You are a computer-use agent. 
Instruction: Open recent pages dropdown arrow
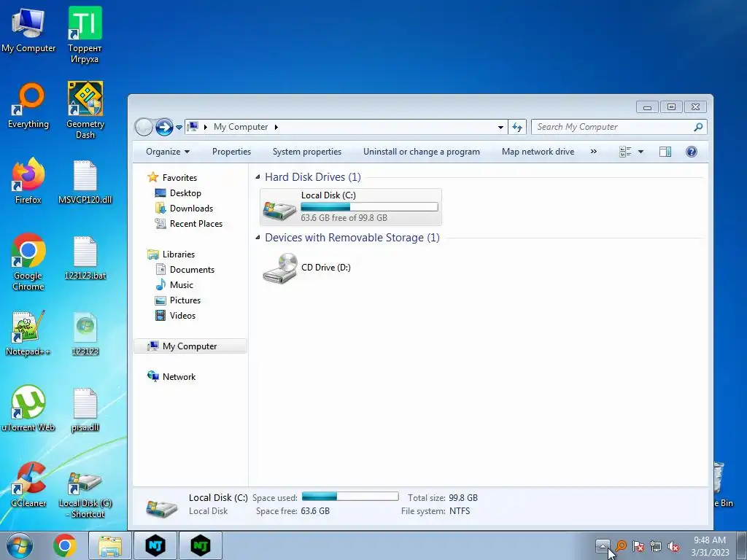[x=179, y=128]
